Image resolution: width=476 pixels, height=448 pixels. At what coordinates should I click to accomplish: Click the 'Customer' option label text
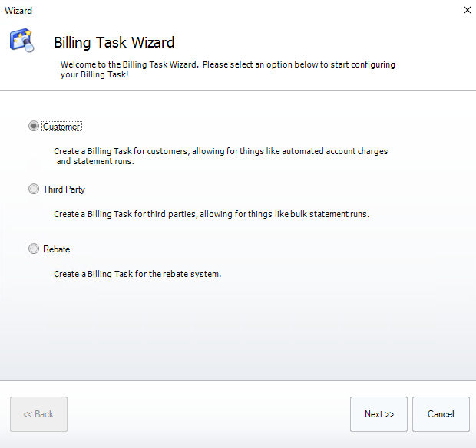click(61, 127)
